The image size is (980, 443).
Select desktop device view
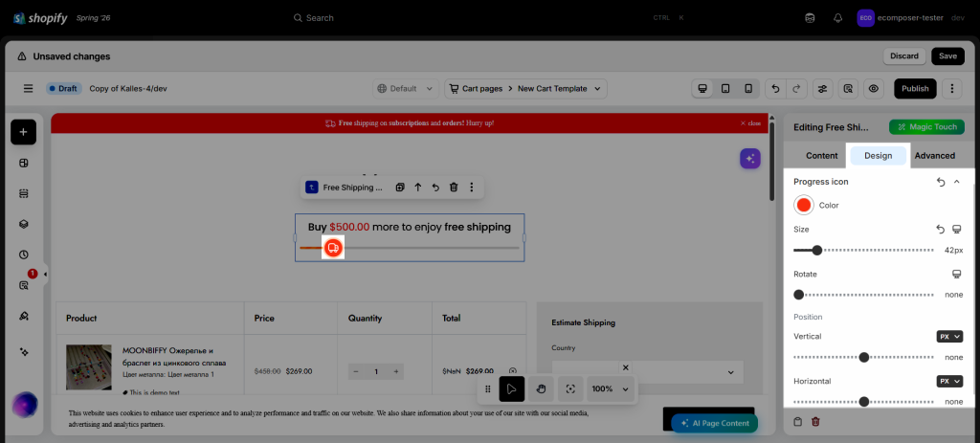[702, 89]
